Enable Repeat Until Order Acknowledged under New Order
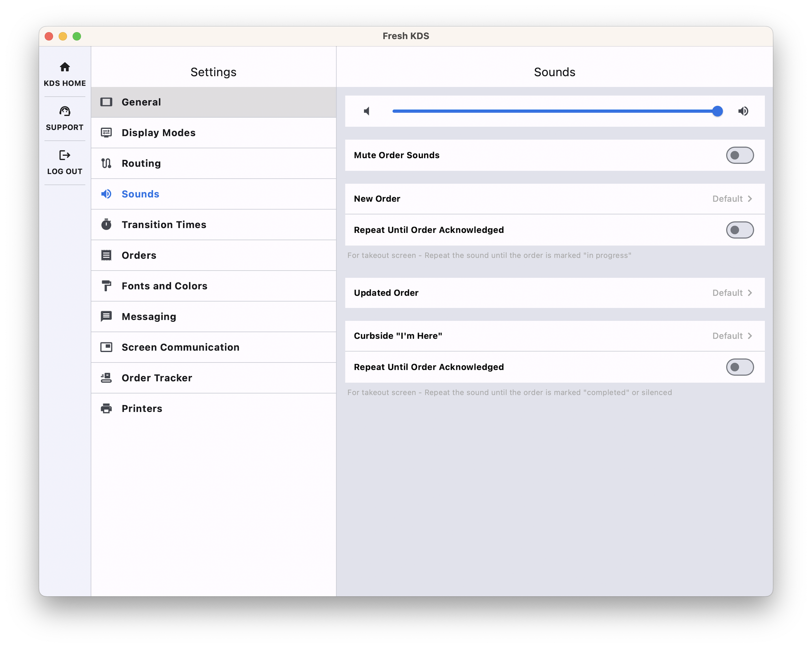Screen dimensions: 812x648 [x=740, y=230]
